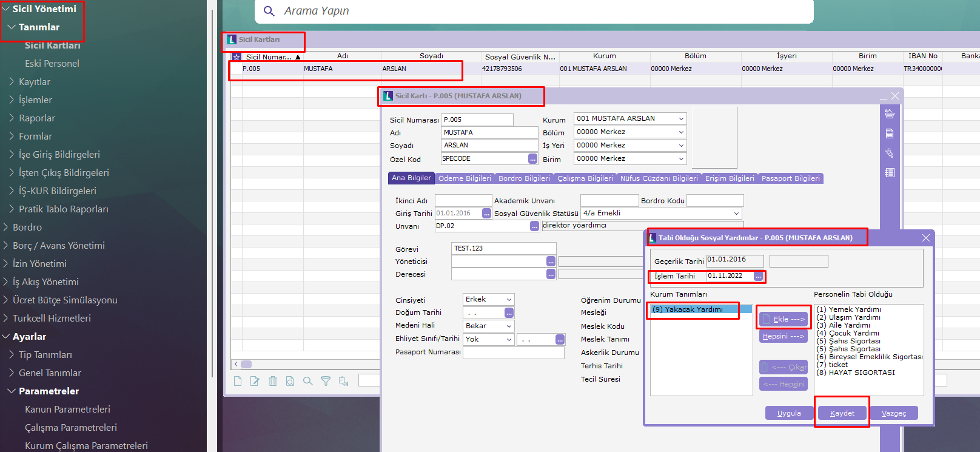Open the Bölüm dropdown
The width and height of the screenshot is (980, 452).
[681, 132]
